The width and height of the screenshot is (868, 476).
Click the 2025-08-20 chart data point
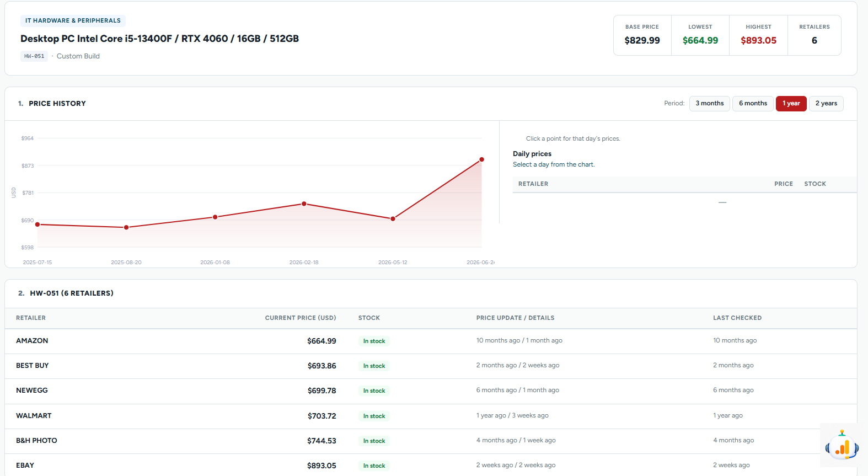(x=126, y=227)
